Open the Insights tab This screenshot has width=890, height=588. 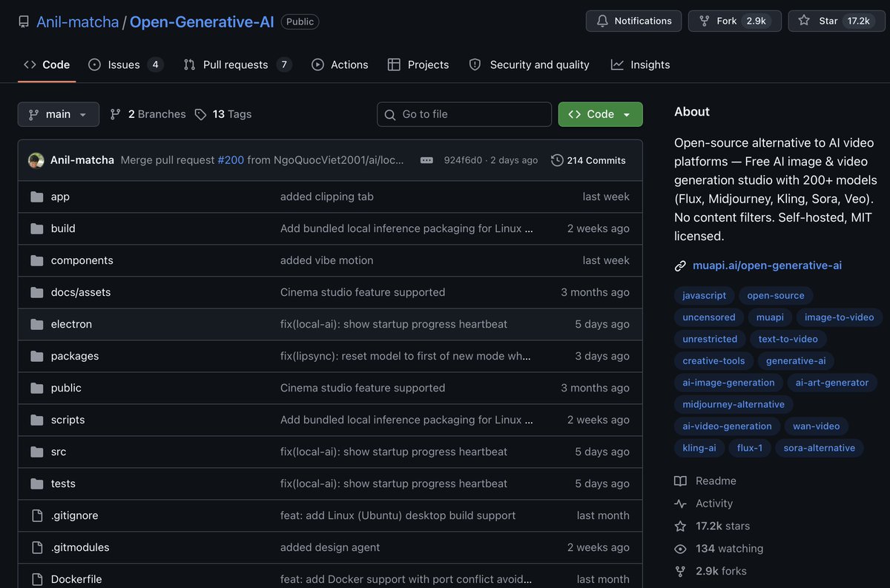(x=640, y=65)
